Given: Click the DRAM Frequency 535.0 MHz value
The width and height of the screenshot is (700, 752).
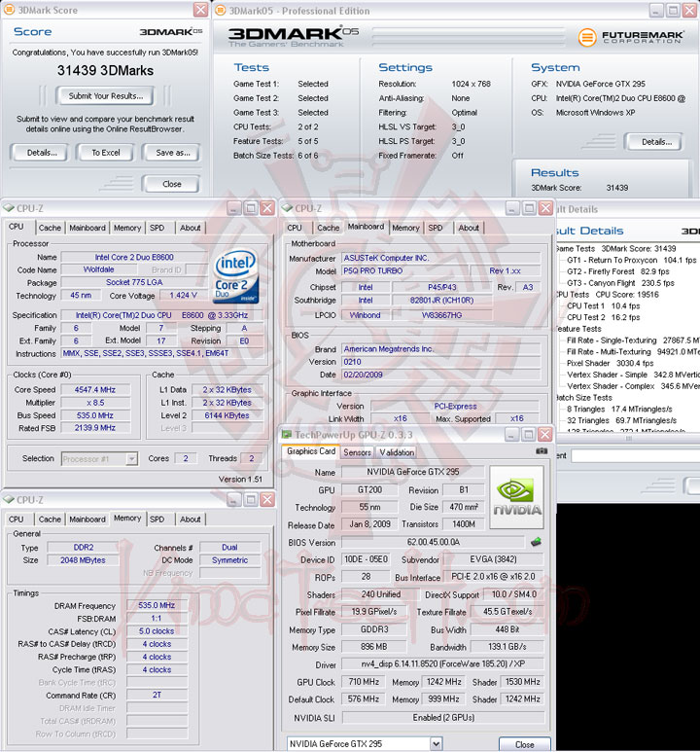Looking at the screenshot, I should tap(157, 605).
